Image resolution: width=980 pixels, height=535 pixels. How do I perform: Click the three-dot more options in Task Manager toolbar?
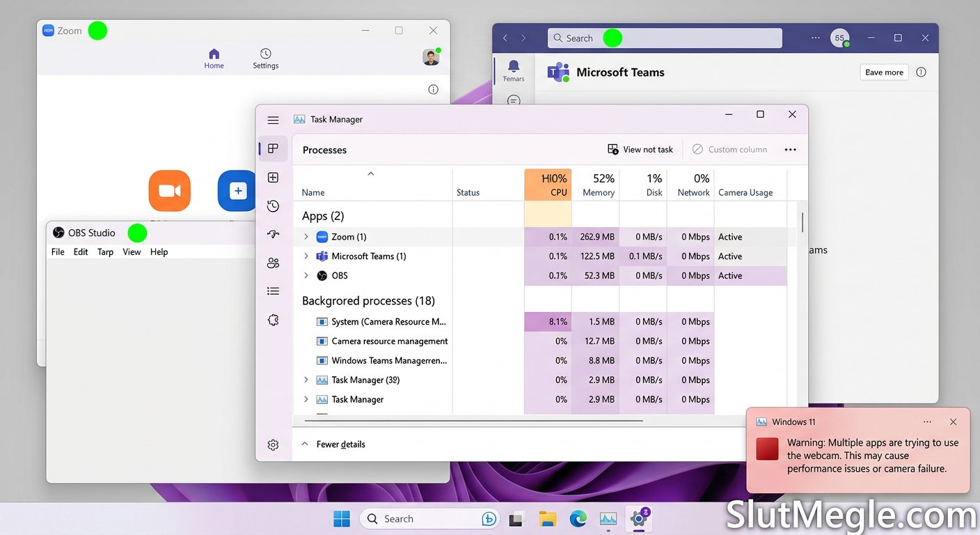pyautogui.click(x=790, y=149)
